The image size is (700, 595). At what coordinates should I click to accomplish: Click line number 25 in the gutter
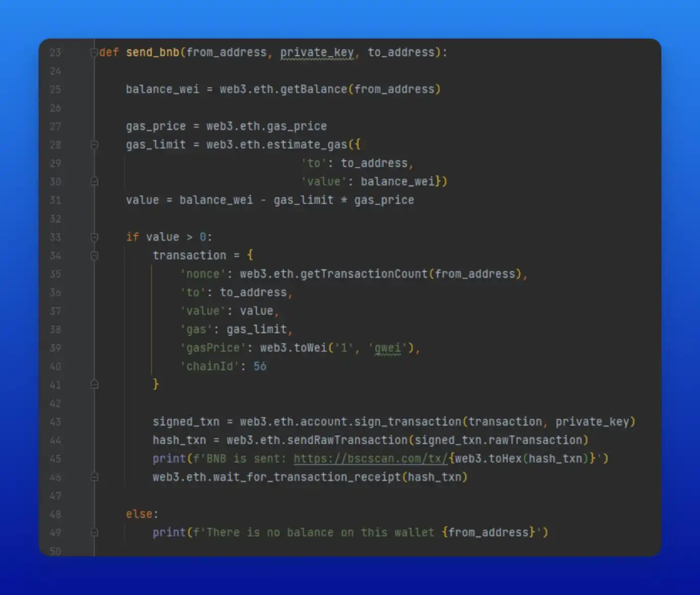click(55, 90)
